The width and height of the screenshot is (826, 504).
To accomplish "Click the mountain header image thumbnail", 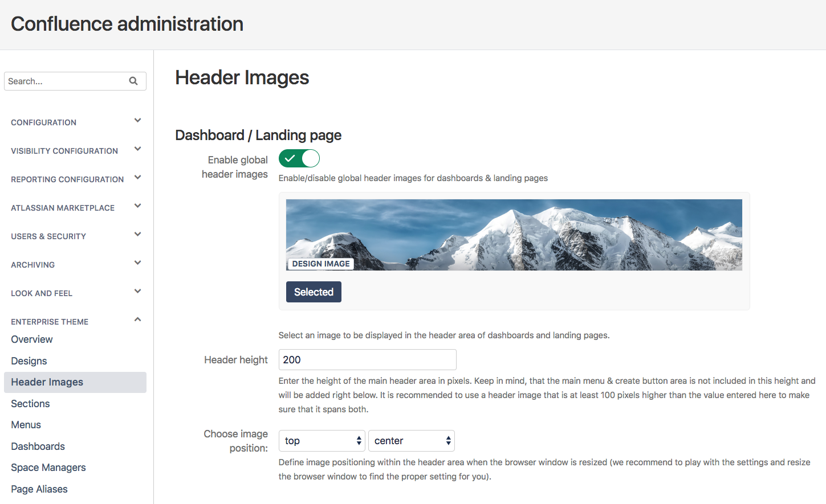I will pos(514,235).
